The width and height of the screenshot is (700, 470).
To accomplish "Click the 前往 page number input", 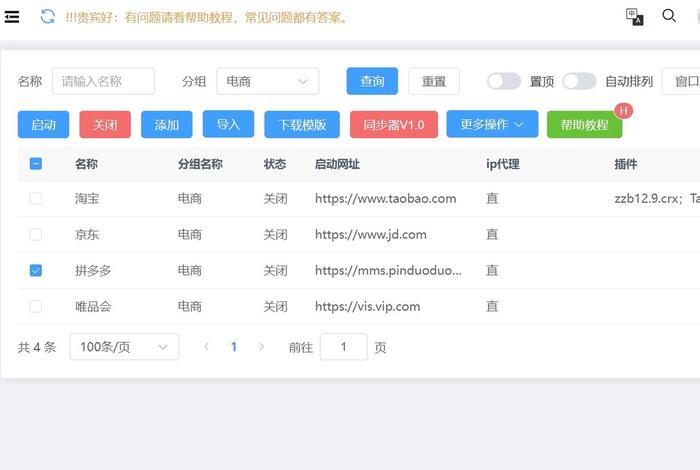I will [344, 346].
